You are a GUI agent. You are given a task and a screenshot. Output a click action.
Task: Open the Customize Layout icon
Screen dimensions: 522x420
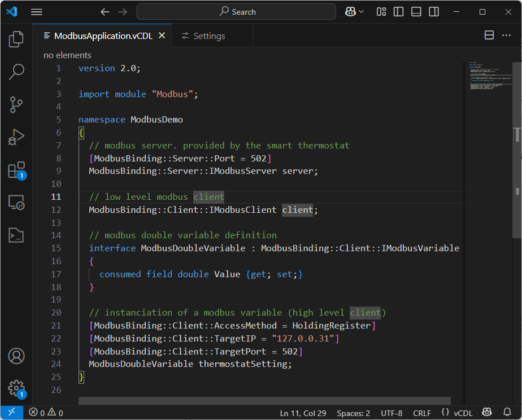tap(381, 12)
